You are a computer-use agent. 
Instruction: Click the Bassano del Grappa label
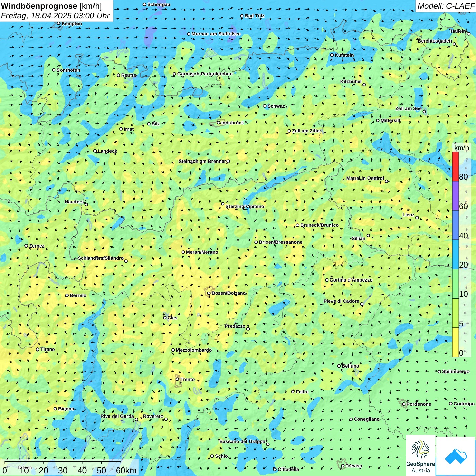(x=242, y=441)
